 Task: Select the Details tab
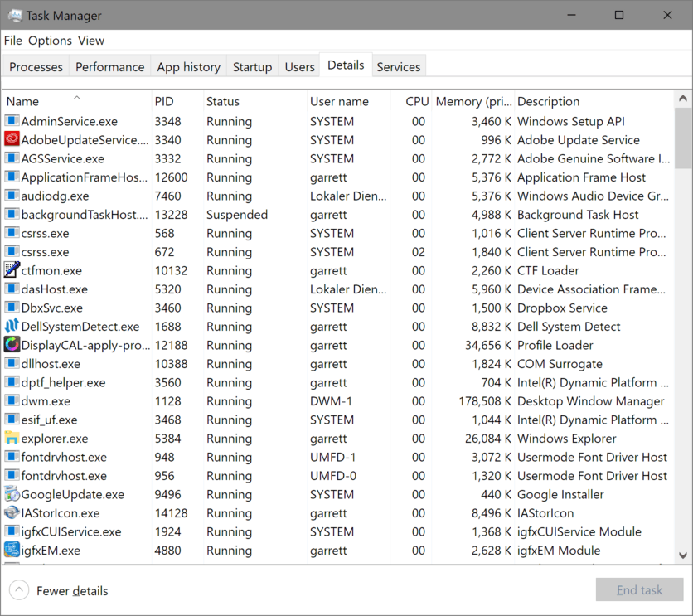(346, 65)
